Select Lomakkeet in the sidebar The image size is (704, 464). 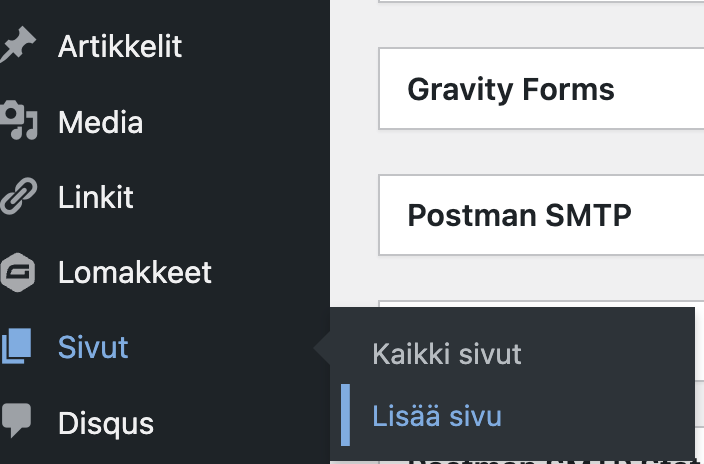point(135,272)
